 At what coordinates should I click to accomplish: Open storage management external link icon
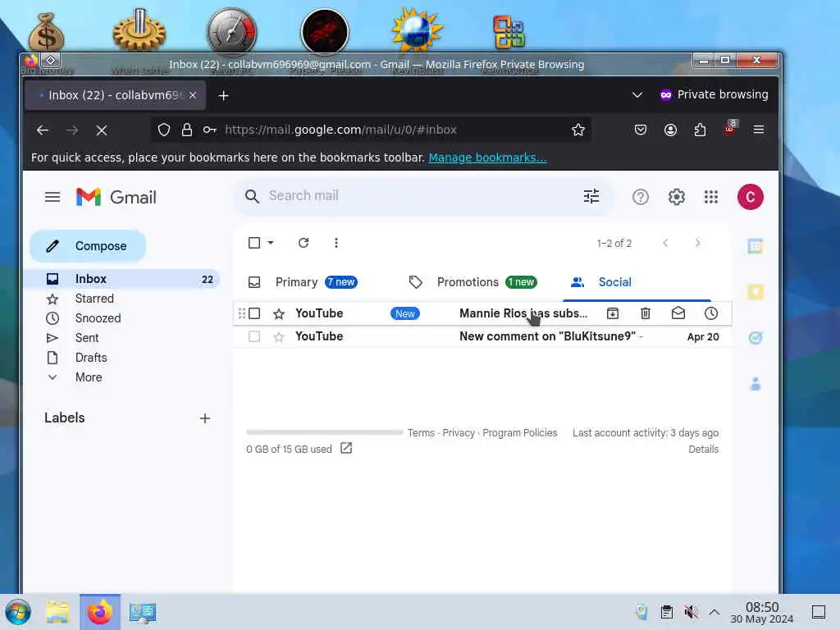pos(346,449)
